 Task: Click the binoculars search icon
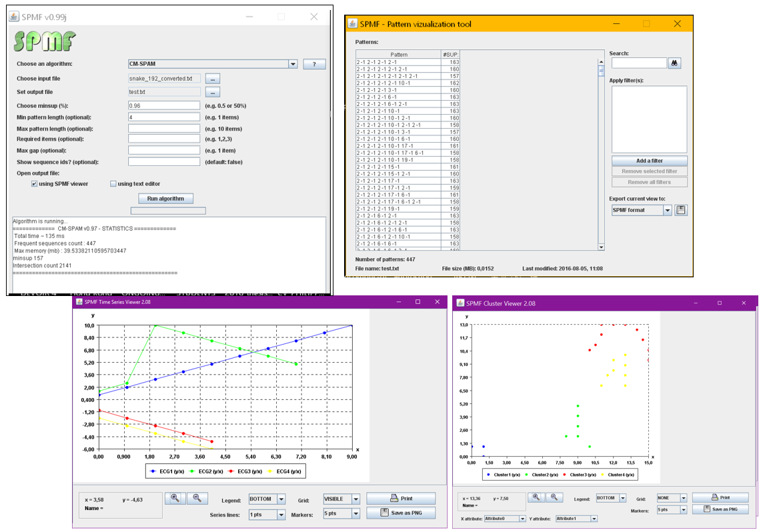[674, 63]
